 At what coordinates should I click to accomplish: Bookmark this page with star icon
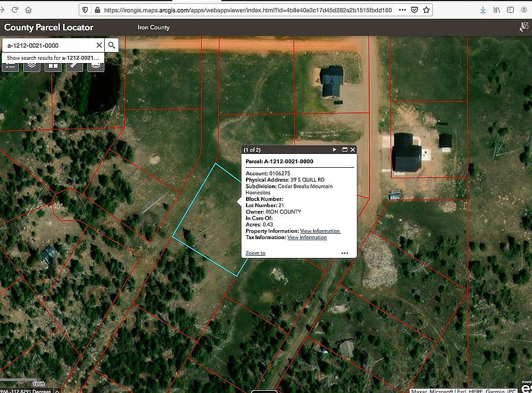pos(426,10)
